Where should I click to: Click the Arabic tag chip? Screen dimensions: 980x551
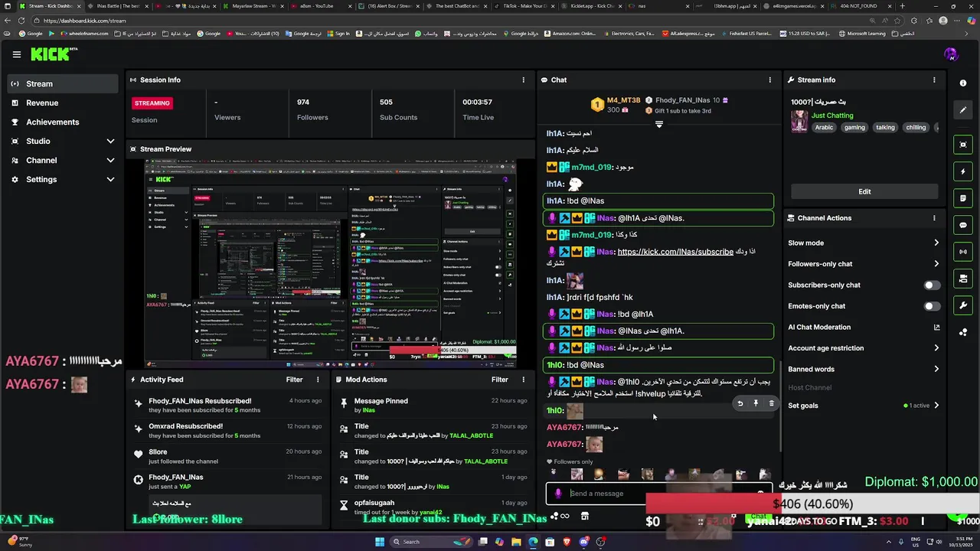824,127
